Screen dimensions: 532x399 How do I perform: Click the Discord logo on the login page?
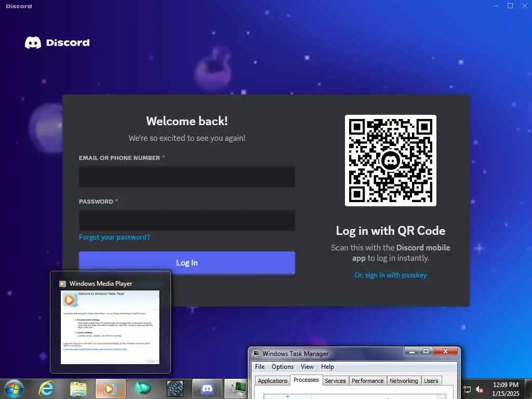tap(57, 43)
